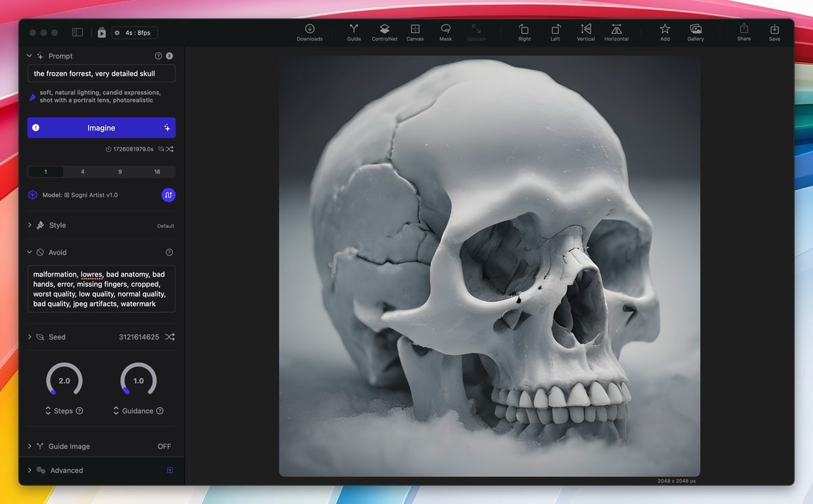The height and width of the screenshot is (504, 813).
Task: Collapse the Avoid section
Action: click(30, 252)
